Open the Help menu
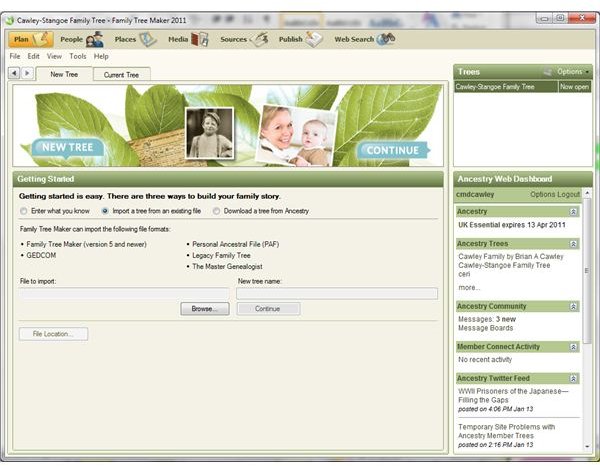The width and height of the screenshot is (600, 466). click(101, 56)
